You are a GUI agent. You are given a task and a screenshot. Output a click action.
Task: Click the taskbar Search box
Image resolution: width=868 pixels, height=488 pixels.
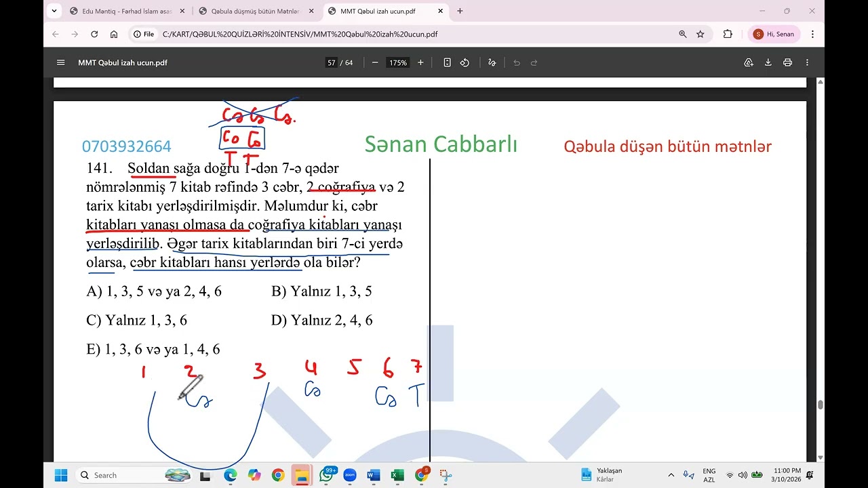[134, 475]
